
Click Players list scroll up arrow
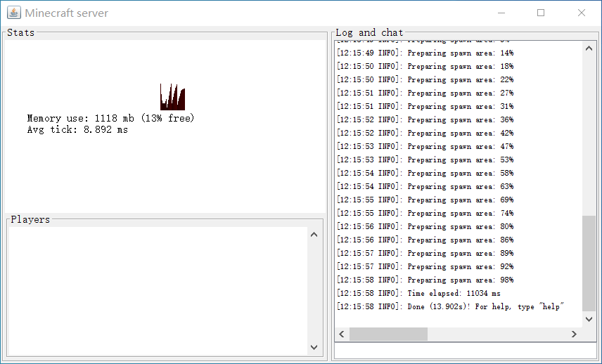314,235
